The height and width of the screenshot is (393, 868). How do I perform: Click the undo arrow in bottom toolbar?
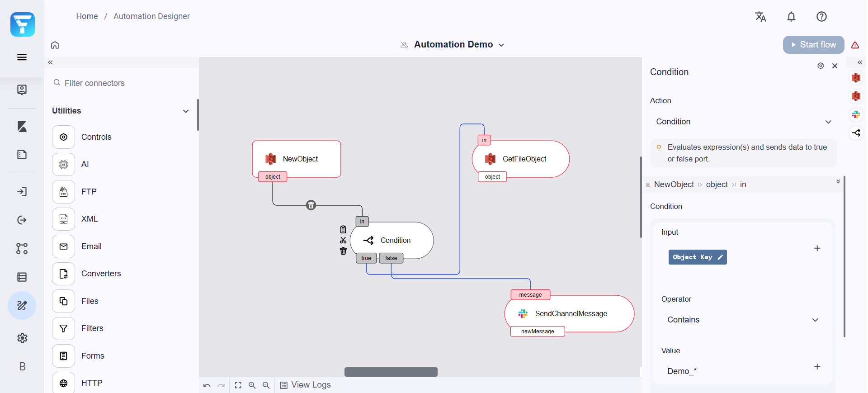click(207, 385)
